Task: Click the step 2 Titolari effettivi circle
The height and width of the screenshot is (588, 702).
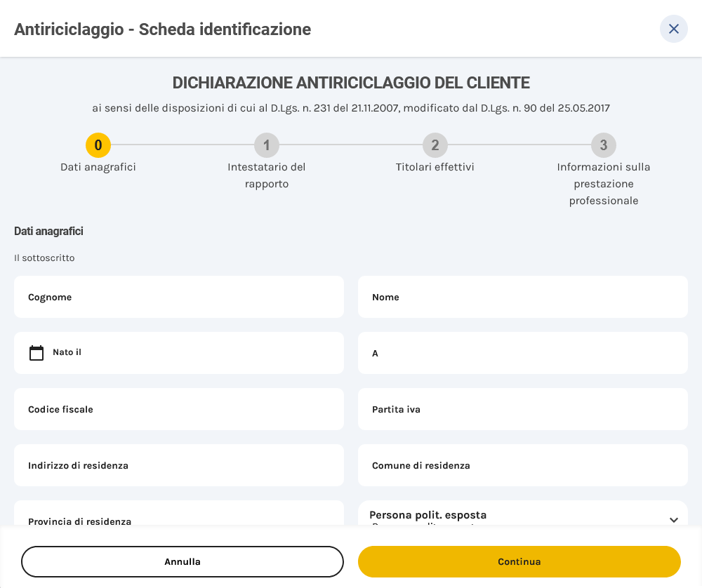Action: pyautogui.click(x=435, y=145)
